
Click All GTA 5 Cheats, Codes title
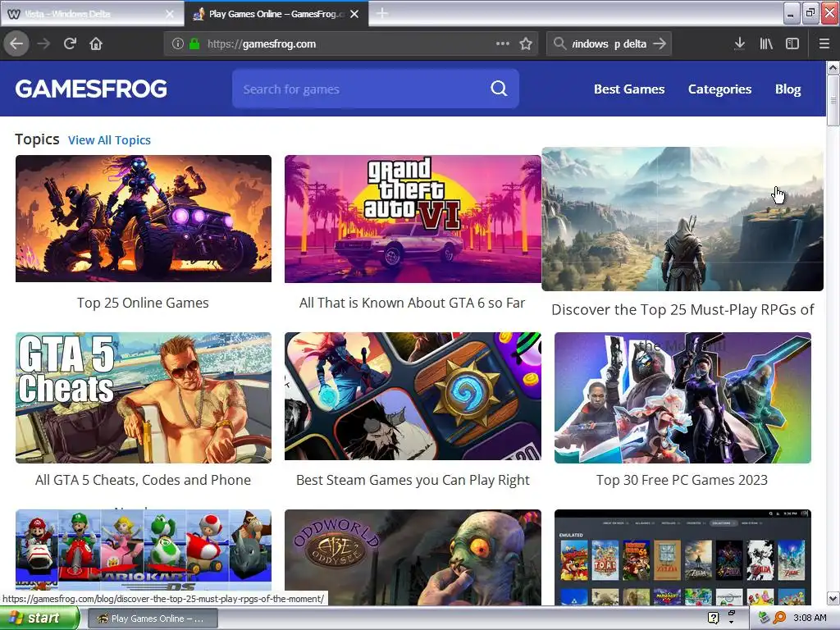tap(143, 480)
